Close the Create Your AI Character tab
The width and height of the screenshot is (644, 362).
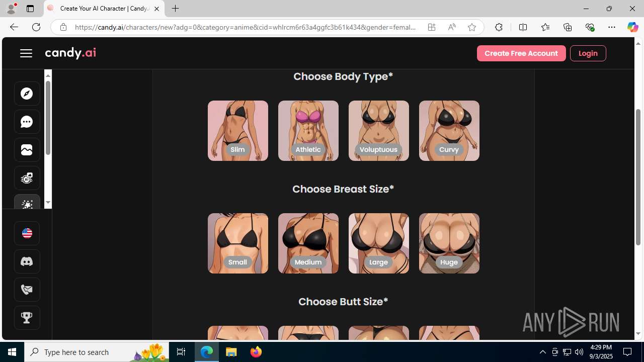coord(156,9)
